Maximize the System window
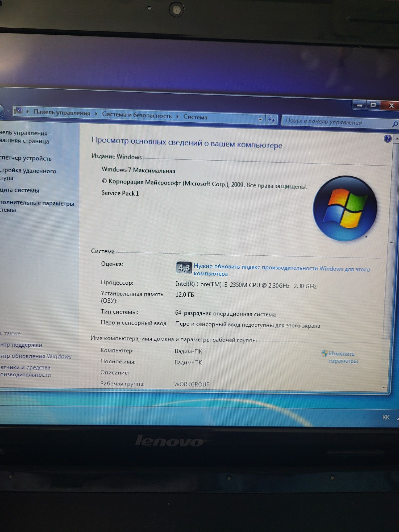The width and height of the screenshot is (399, 532). click(373, 105)
